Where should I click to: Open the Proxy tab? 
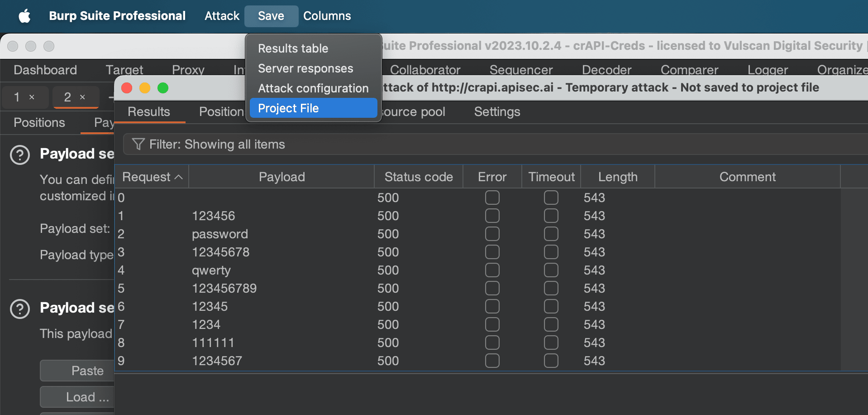click(188, 70)
